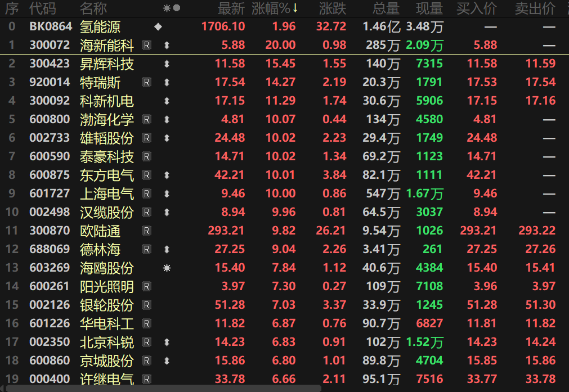Viewport: 569px width, 392px height.
Task: Click the R badge next to 特瑞斯
Action: point(146,82)
